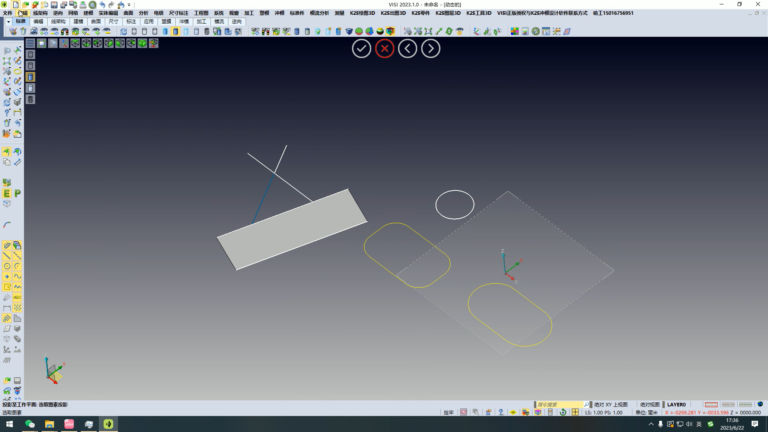Viewport: 768px width, 432px height.
Task: Open the 分析 menu
Action: point(143,13)
